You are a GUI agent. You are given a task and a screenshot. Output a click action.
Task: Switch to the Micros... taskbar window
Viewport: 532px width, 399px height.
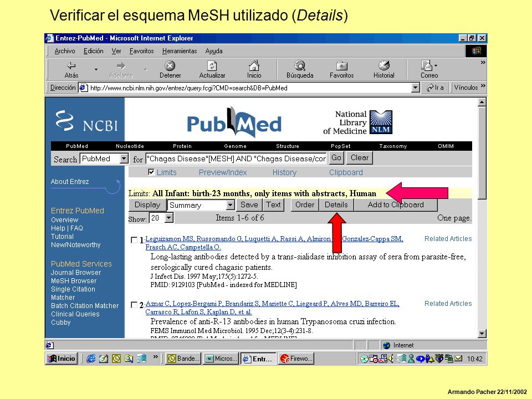pos(221,359)
